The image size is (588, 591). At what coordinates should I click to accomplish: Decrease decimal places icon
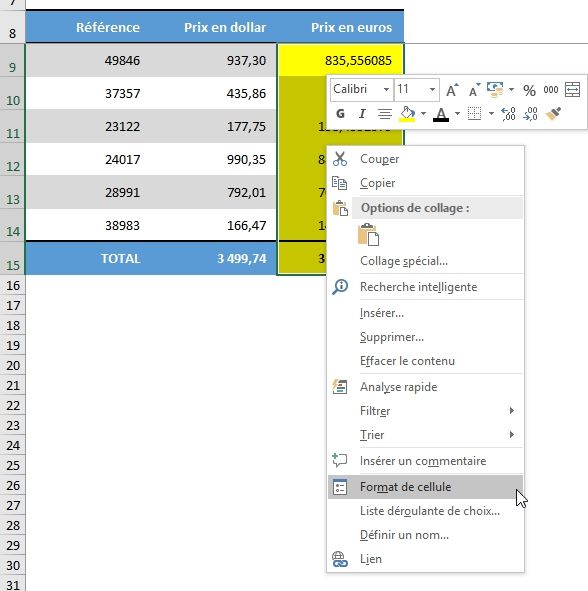(530, 113)
